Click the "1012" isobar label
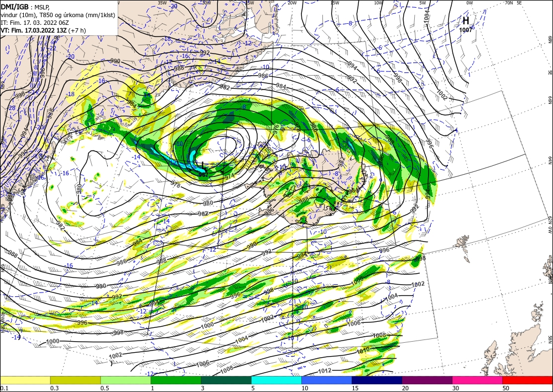Viewport: 553px width, 392px height. click(x=325, y=370)
